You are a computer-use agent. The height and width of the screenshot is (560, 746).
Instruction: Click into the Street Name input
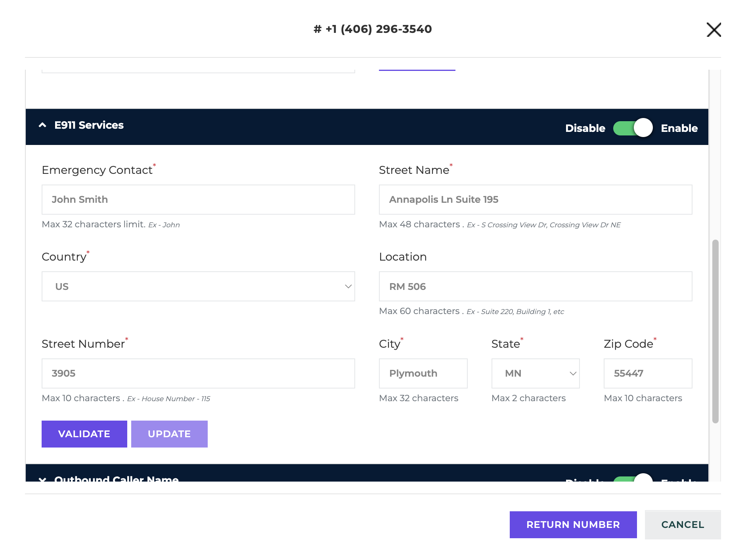(x=536, y=200)
